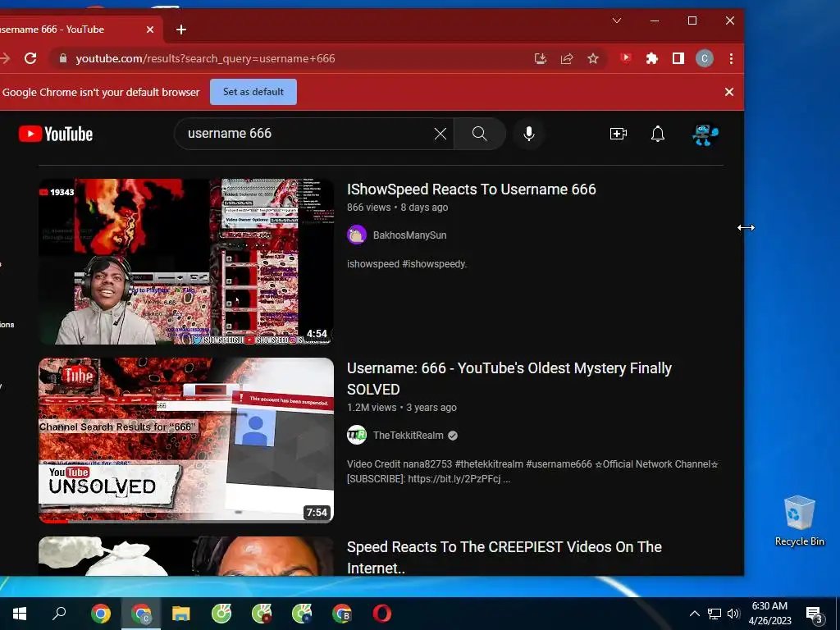Toggle the Chrome side panel icon
The width and height of the screenshot is (840, 630).
tap(678, 58)
